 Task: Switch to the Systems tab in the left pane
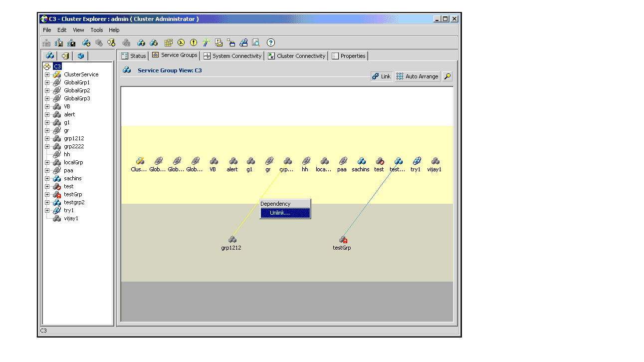(x=65, y=56)
